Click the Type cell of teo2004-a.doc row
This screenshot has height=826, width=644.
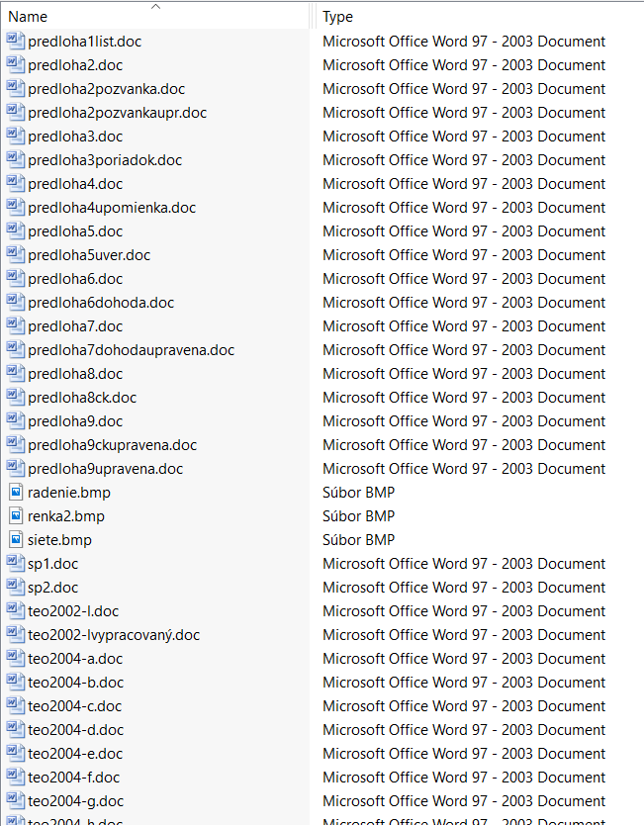pyautogui.click(x=464, y=658)
